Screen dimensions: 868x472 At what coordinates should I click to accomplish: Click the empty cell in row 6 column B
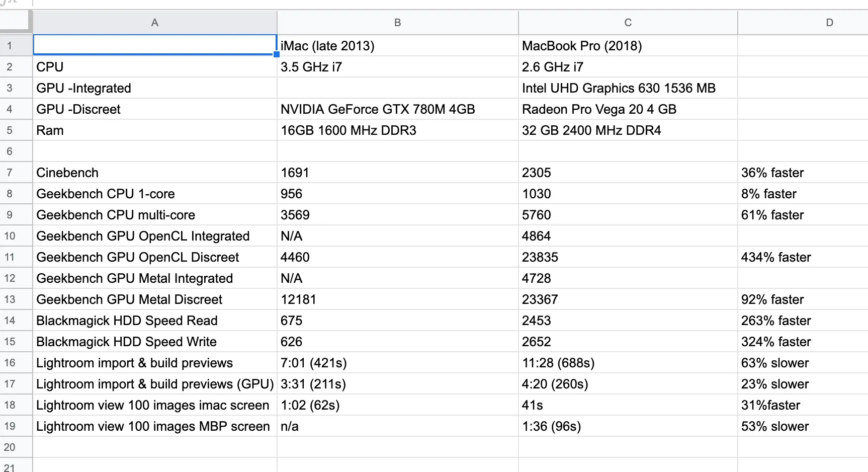coord(397,151)
